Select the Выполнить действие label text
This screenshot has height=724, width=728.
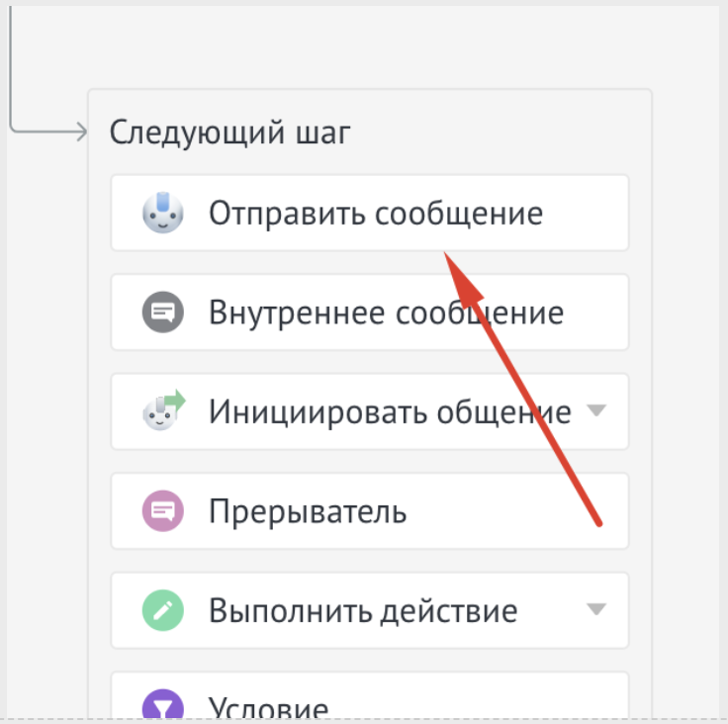click(x=362, y=610)
